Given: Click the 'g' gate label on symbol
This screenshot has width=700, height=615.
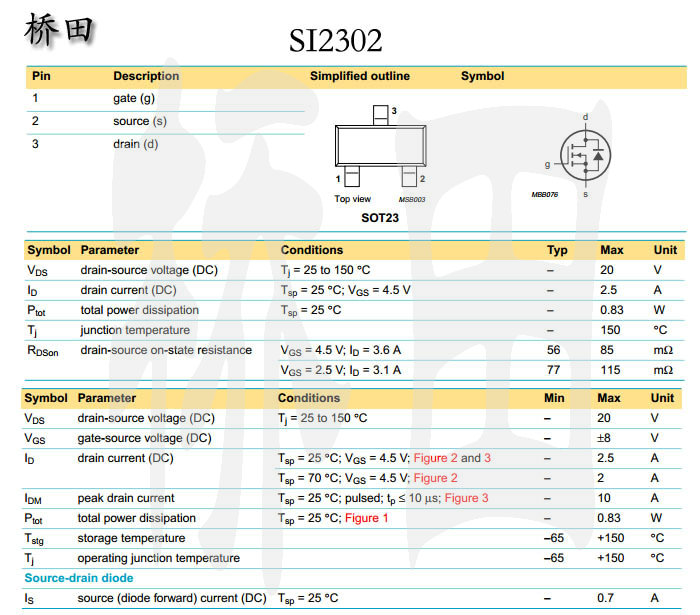Looking at the screenshot, I should (547, 165).
